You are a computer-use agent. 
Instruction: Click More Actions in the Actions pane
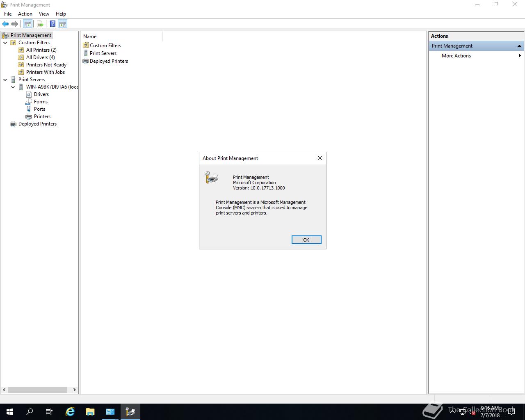[456, 56]
